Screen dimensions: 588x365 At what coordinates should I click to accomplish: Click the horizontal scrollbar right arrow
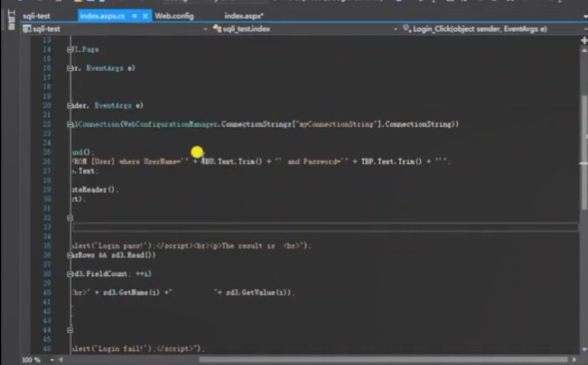574,360
